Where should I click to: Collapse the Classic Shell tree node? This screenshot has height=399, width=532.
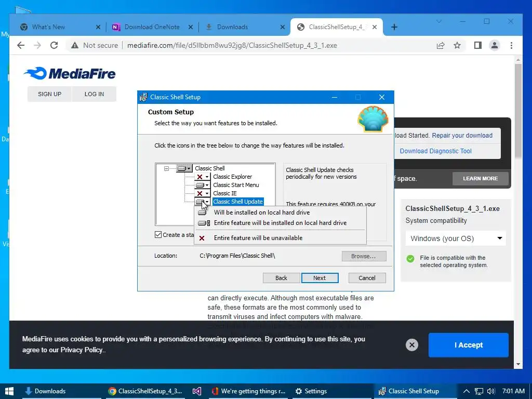pyautogui.click(x=166, y=168)
